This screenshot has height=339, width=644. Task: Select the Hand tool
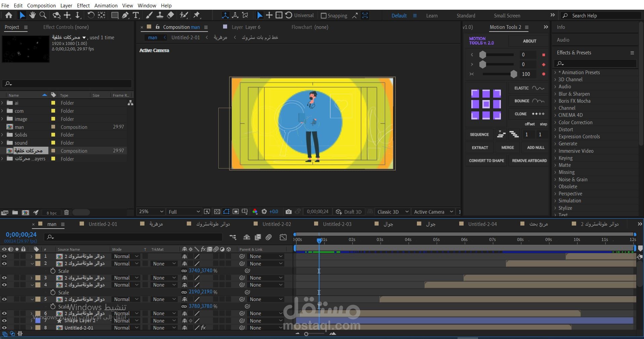coord(32,15)
